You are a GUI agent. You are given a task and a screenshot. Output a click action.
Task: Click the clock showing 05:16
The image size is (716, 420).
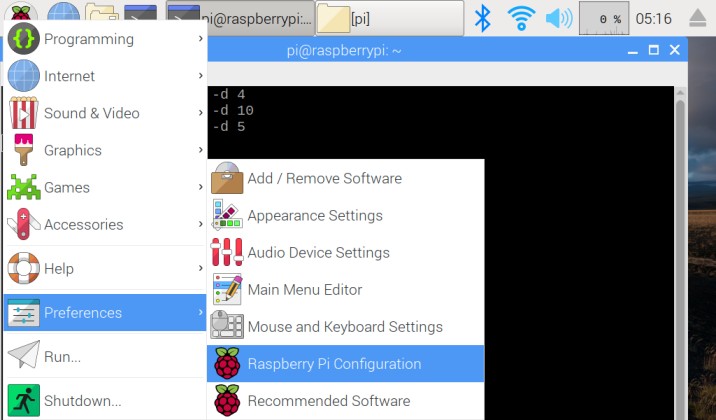point(653,19)
